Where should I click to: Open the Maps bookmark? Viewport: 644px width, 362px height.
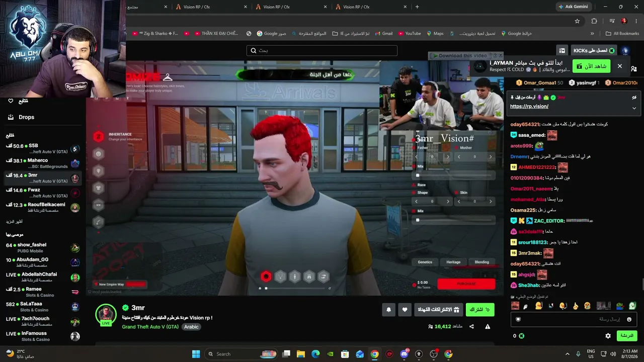click(x=435, y=34)
